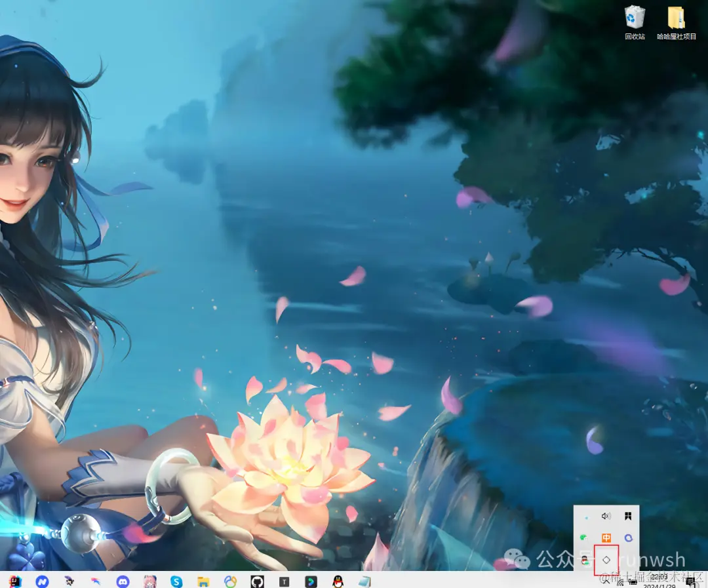Open the notepad app on the taskbar
This screenshot has height=588, width=708.
(x=365, y=581)
